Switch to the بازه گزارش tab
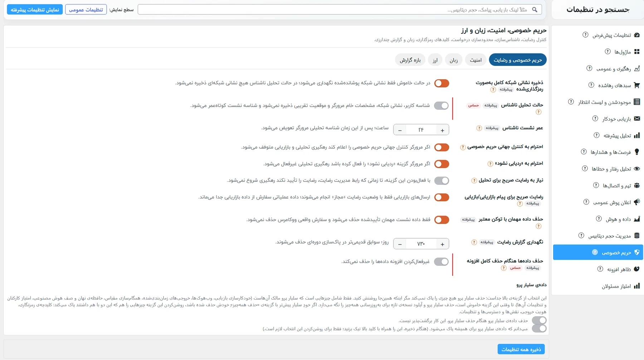The width and height of the screenshot is (644, 360). coord(410,60)
